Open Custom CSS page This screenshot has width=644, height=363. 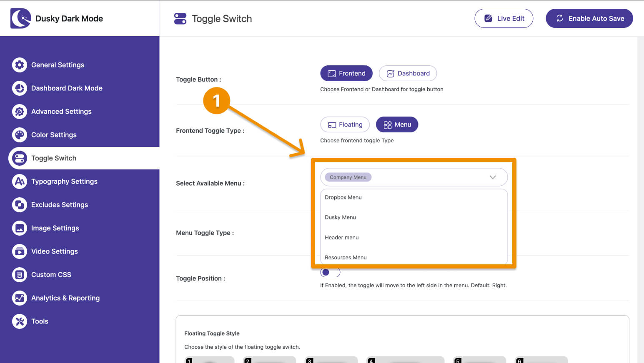point(51,275)
